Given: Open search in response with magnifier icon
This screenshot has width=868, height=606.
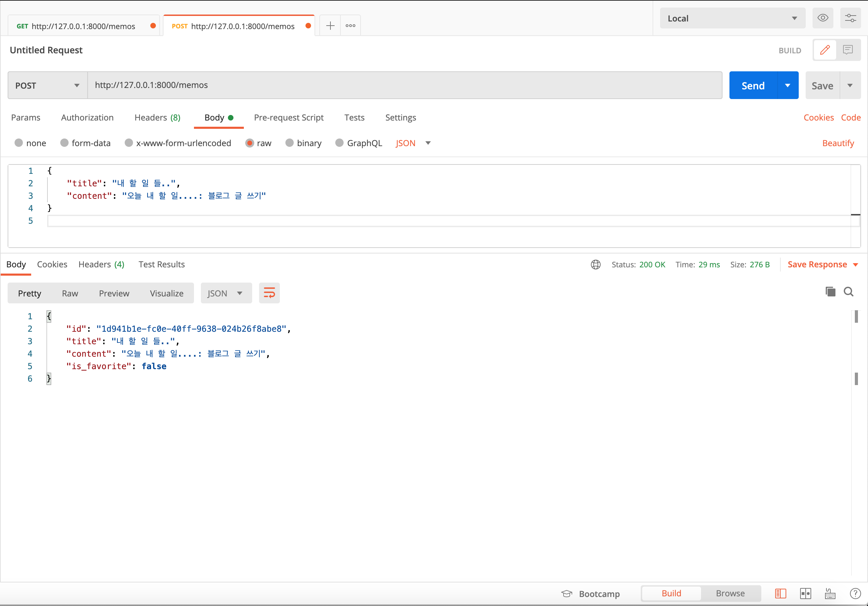Looking at the screenshot, I should (x=848, y=292).
